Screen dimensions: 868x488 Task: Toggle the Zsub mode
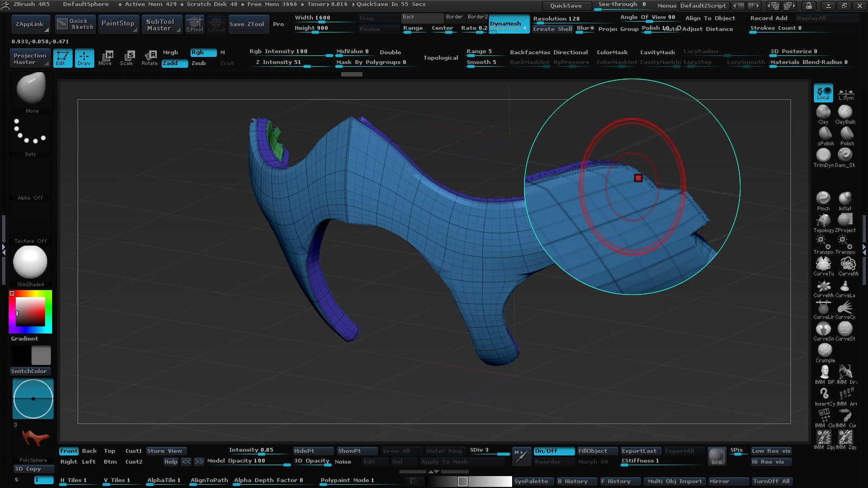click(199, 63)
